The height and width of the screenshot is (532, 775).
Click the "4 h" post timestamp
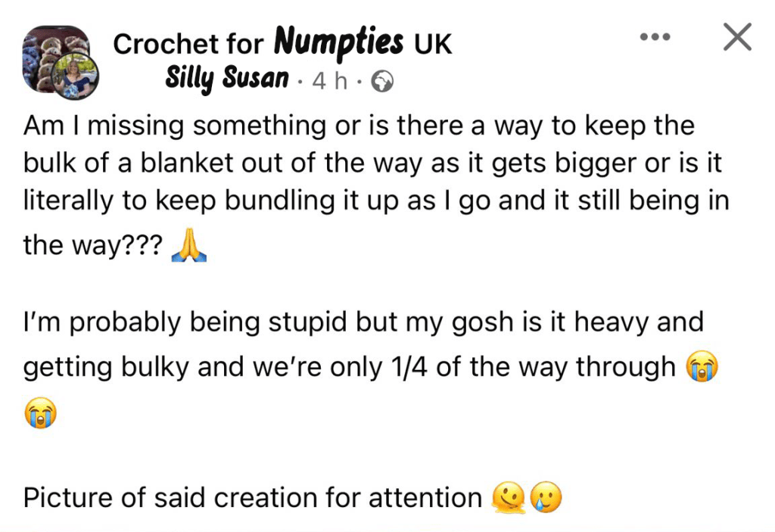330,81
